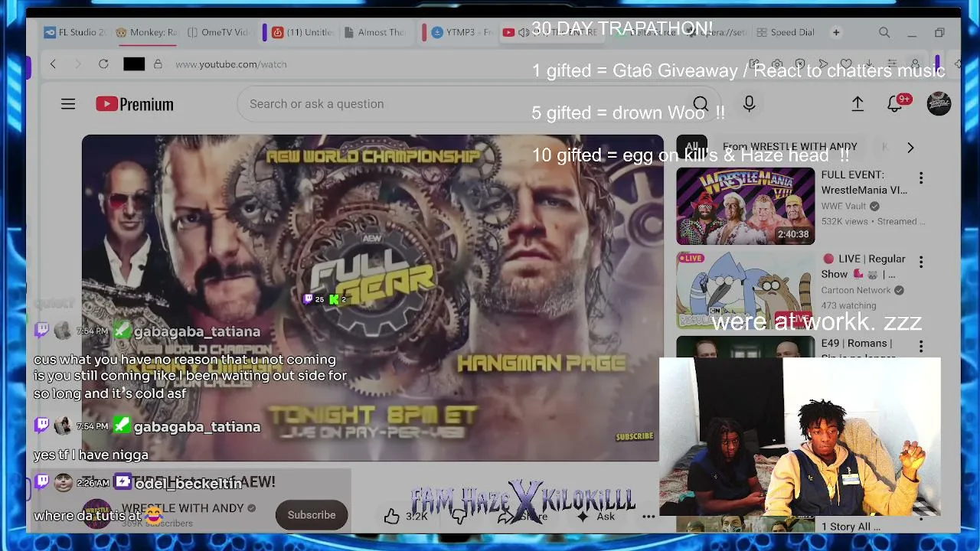Open the WrestleMania VIII video thumbnail
This screenshot has width=980, height=551.
click(746, 207)
